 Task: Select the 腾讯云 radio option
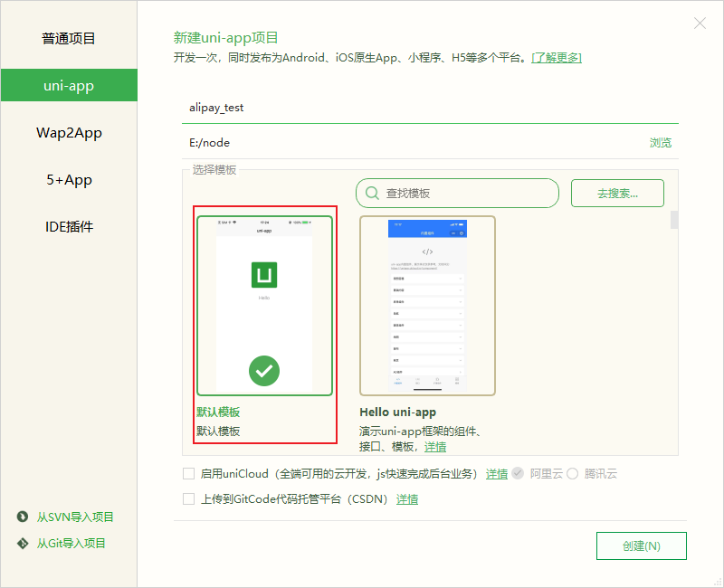click(x=573, y=473)
